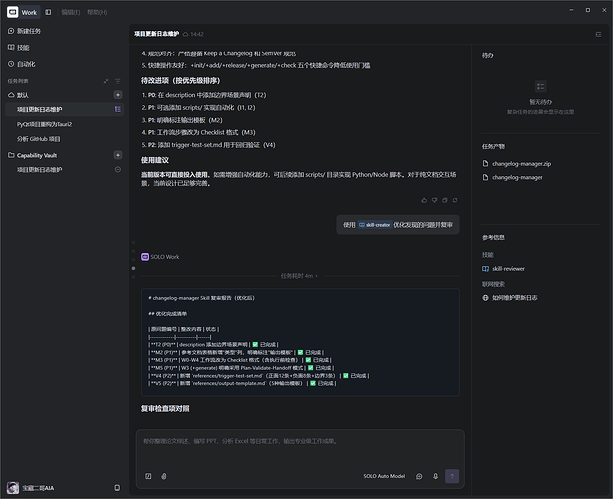Click the 使用建议 heading text
This screenshot has height=499, width=613.
(155, 160)
